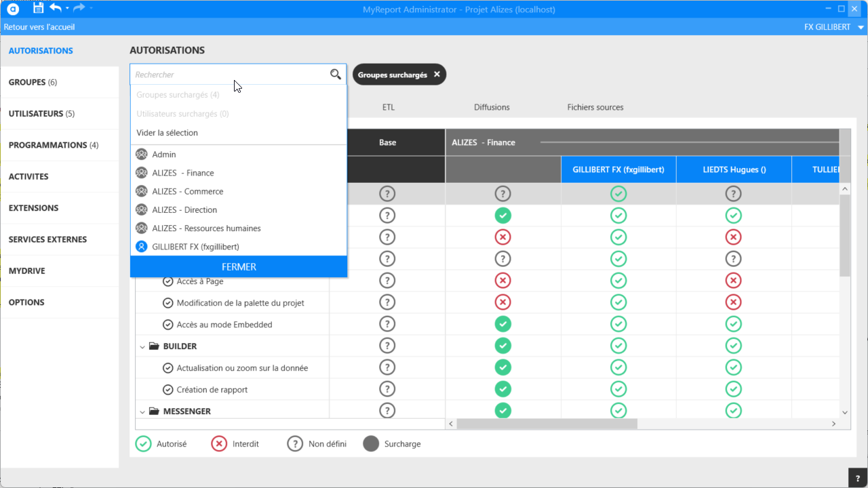Collapse the BUILDER section
This screenshot has height=488, width=868.
[142, 346]
